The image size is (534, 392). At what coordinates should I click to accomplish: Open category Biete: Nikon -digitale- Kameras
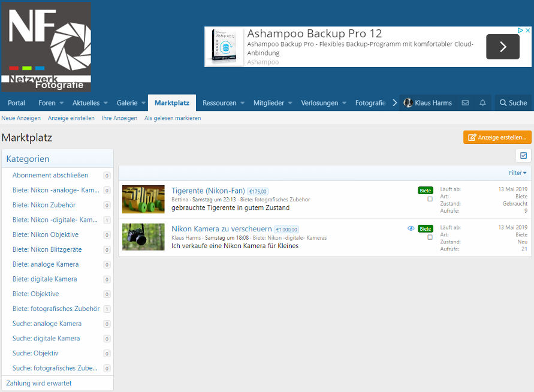coord(55,219)
